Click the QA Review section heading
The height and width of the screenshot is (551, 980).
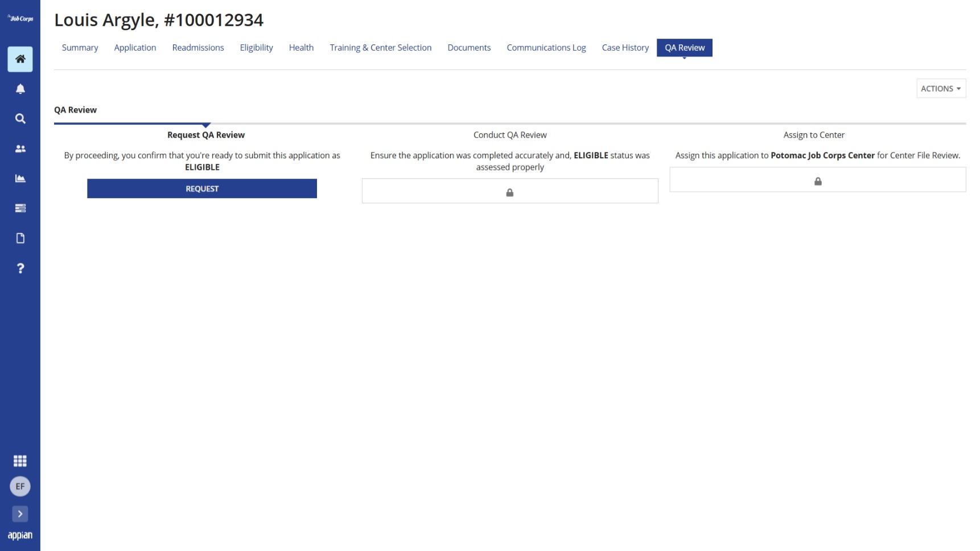(75, 110)
